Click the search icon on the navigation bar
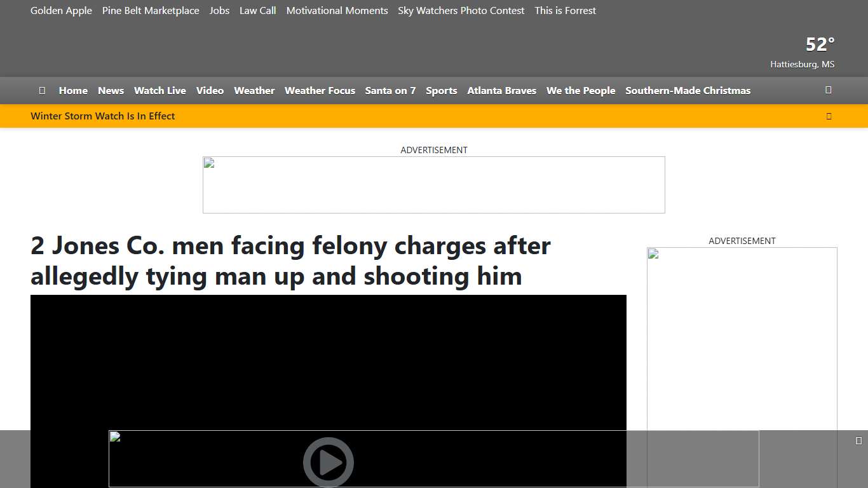Screen dimensions: 868x488 click(829, 90)
